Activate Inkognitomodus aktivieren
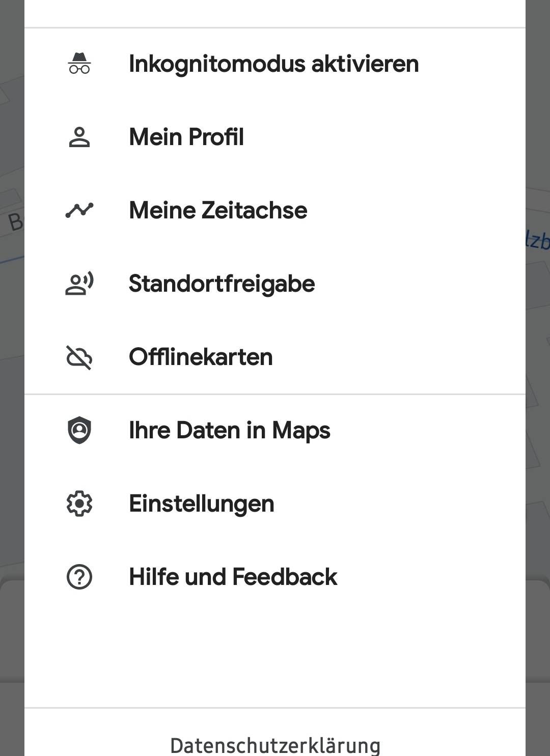Screen dimensions: 550x756 [275, 64]
